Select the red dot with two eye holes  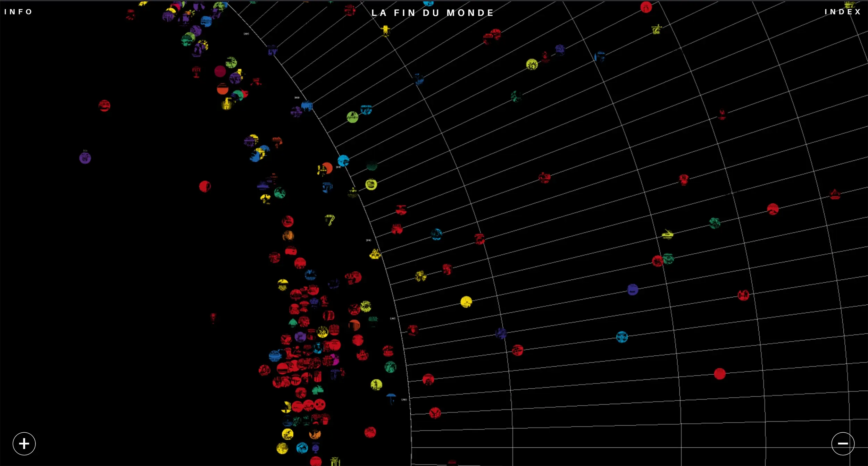coord(319,405)
